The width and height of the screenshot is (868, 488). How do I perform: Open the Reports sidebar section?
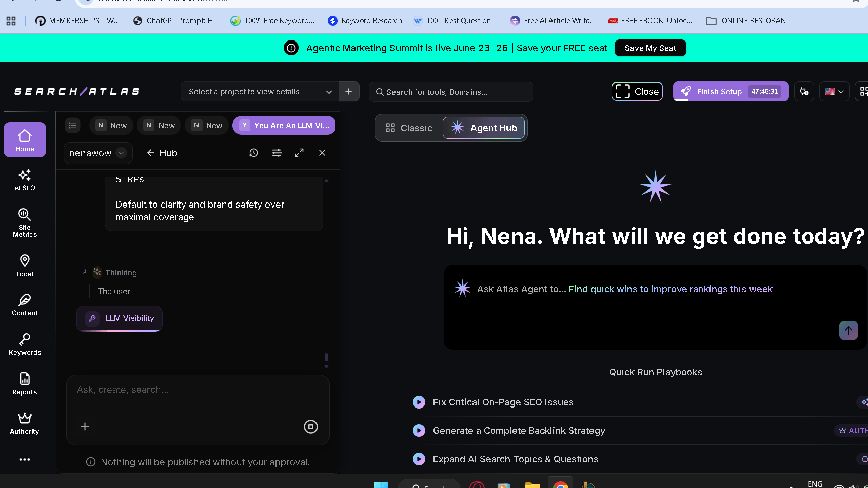25,384
